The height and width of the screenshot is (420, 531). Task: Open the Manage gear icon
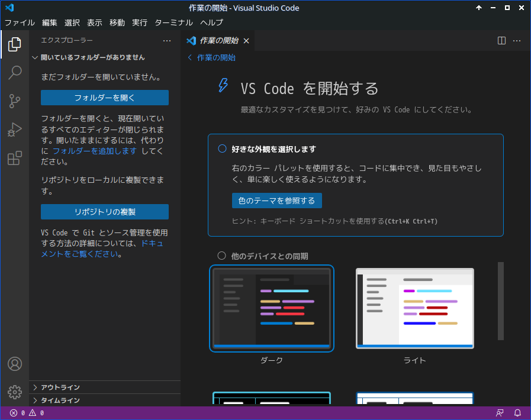[x=15, y=392]
